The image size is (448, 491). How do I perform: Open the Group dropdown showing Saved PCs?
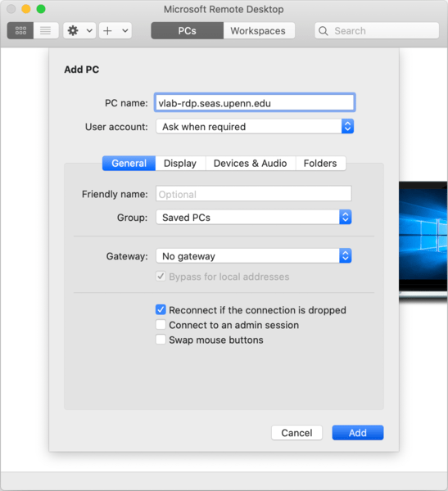[x=254, y=218]
